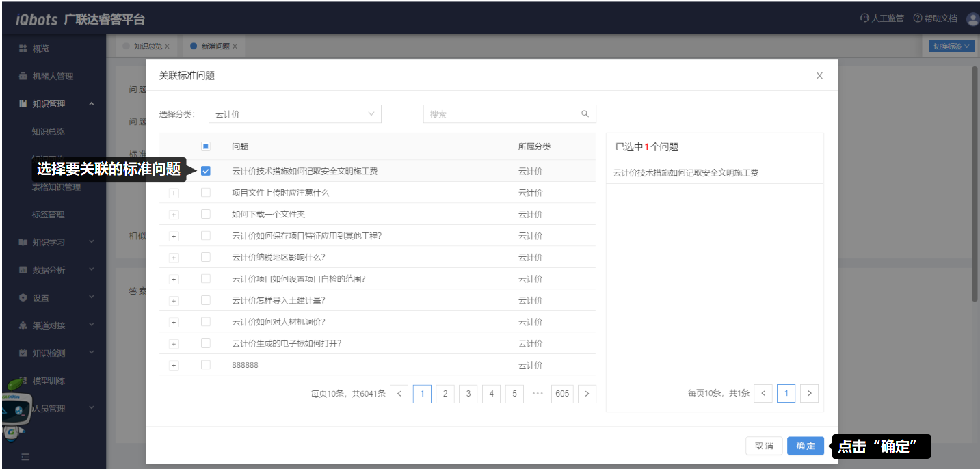Click the 人工监管 headset icon
Viewport: 980px width, 469px height.
pyautogui.click(x=864, y=18)
